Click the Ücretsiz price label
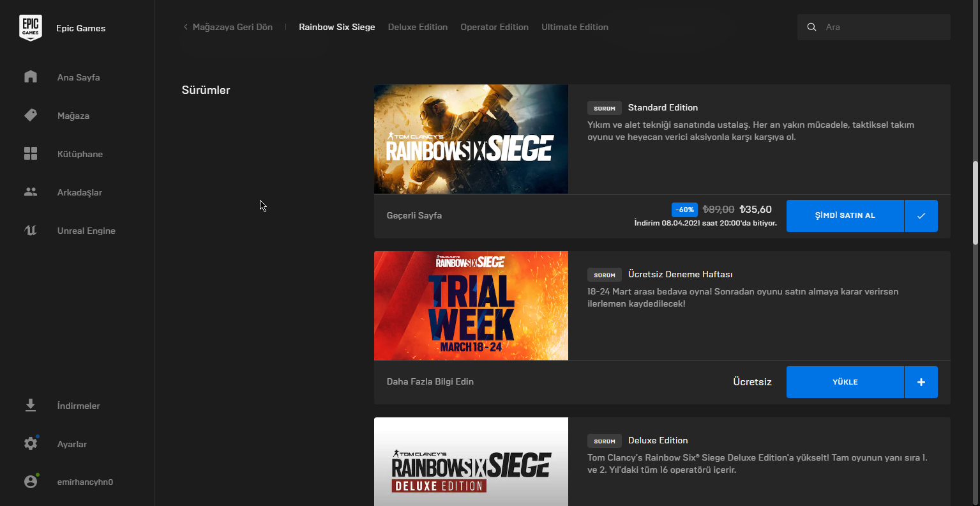 click(x=752, y=381)
